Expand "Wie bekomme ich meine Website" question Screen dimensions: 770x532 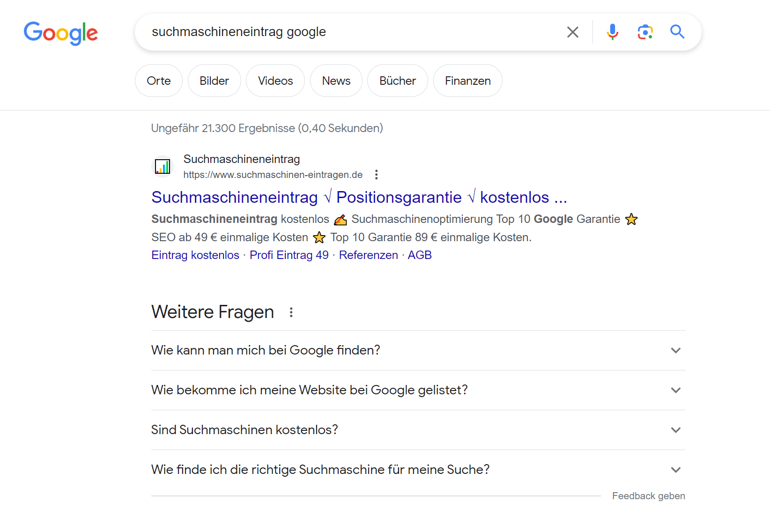click(675, 390)
